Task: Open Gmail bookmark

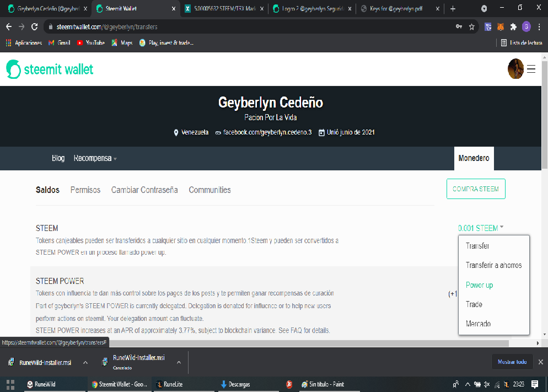Action: [60, 42]
